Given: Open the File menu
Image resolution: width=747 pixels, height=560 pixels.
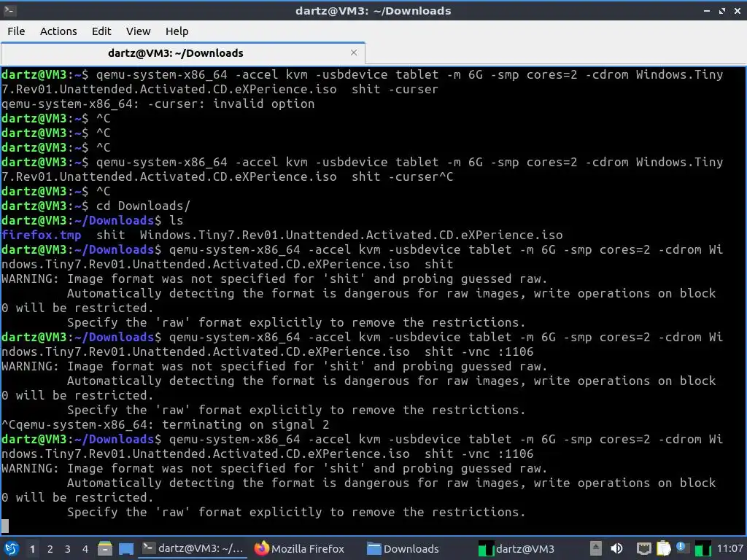Looking at the screenshot, I should point(16,31).
